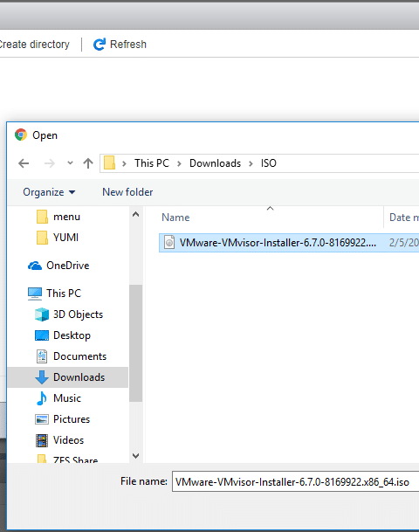Go up one folder level

(x=88, y=163)
